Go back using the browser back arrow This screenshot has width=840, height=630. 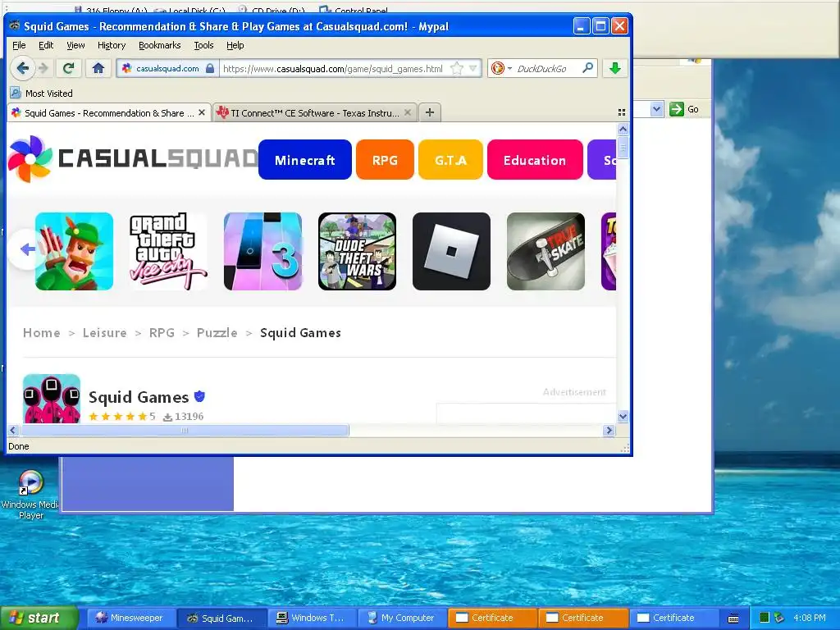[22, 68]
